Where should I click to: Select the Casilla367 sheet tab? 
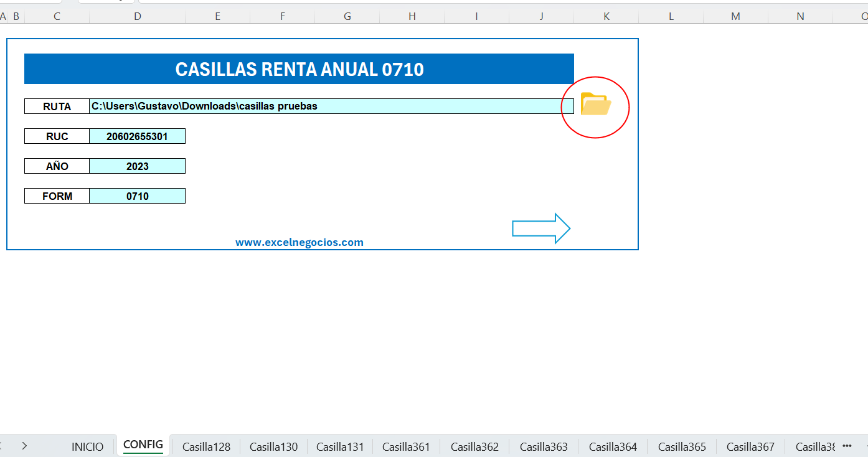(x=750, y=446)
